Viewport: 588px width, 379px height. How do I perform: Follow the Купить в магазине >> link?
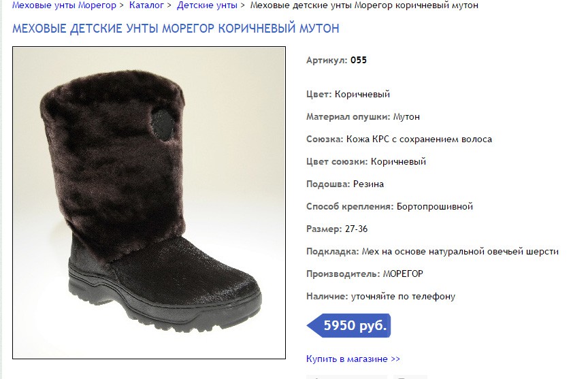(353, 359)
